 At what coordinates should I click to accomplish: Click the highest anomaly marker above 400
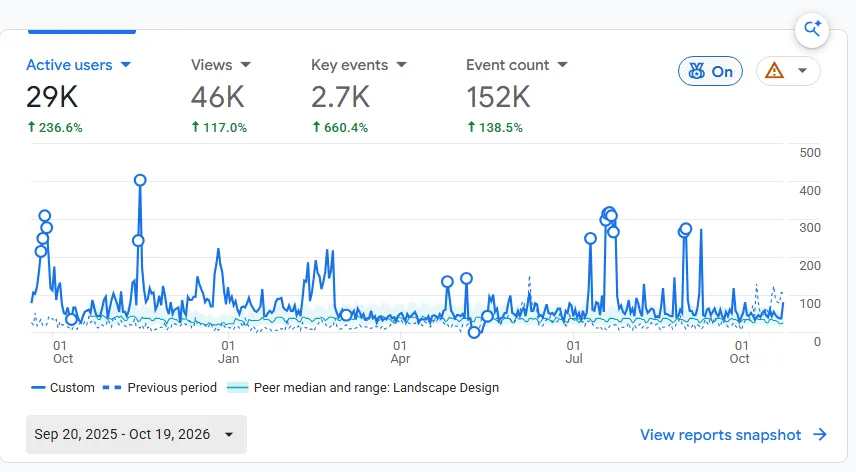tap(140, 180)
